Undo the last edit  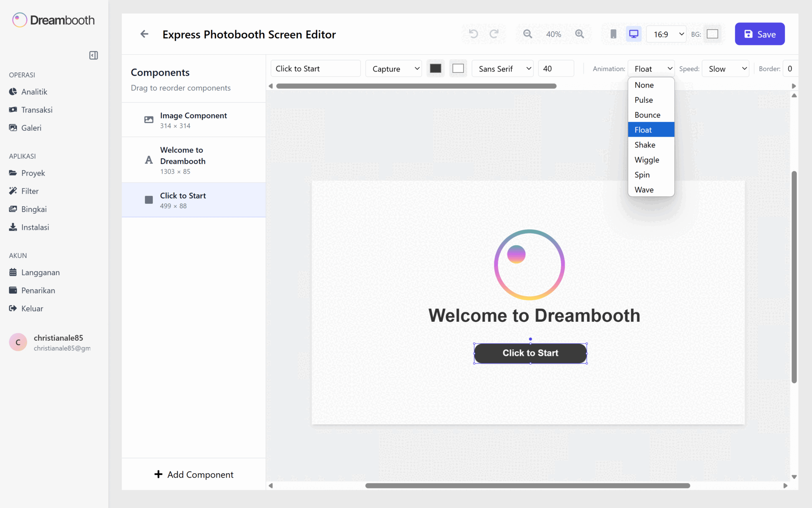pyautogui.click(x=473, y=34)
